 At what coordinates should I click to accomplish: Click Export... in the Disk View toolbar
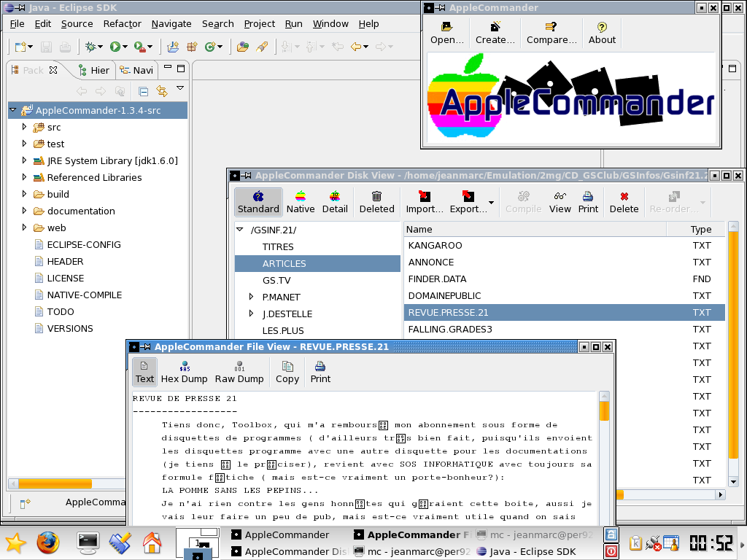coord(468,203)
